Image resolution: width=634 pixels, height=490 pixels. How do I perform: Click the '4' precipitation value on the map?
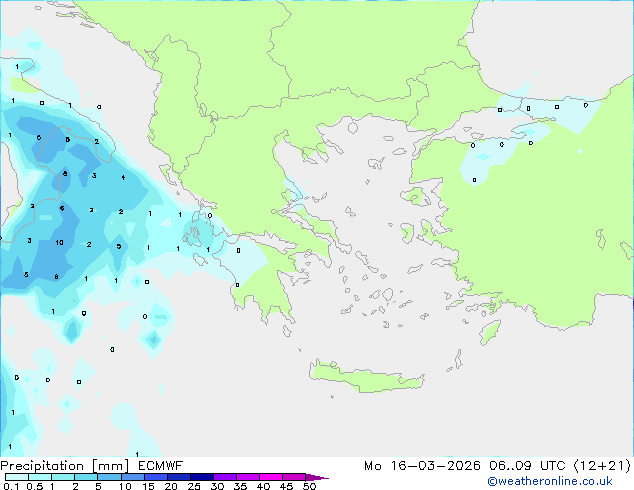tap(123, 177)
